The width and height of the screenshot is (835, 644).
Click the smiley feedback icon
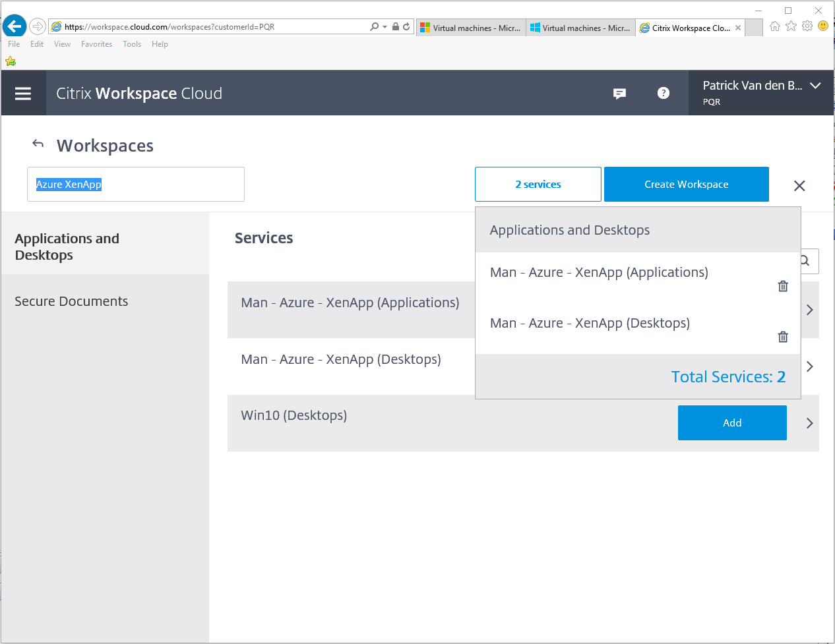point(823,26)
